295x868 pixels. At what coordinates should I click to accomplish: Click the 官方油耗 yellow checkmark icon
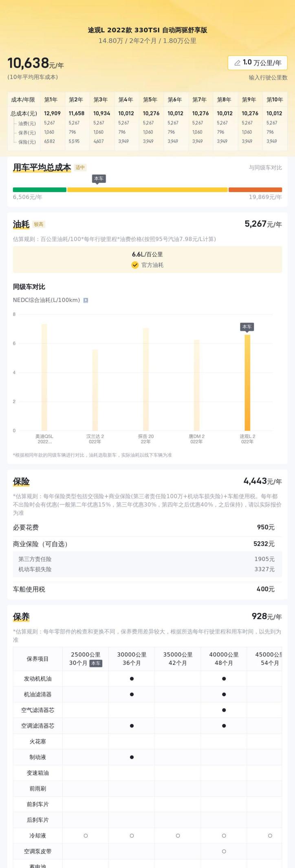[x=135, y=265]
